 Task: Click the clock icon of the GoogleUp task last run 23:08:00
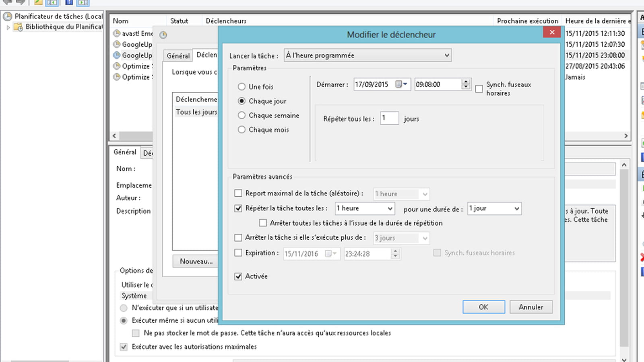click(117, 55)
